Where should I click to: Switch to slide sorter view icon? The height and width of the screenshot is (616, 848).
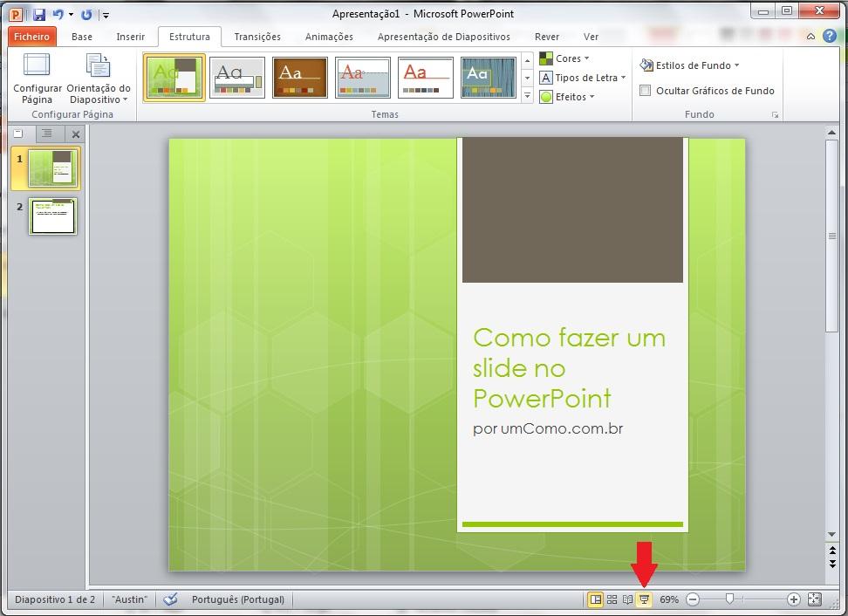point(612,599)
